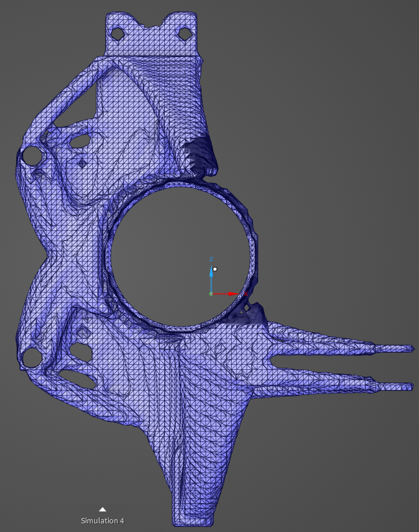
Task: Click the Simulation 4 label
Action: [103, 520]
